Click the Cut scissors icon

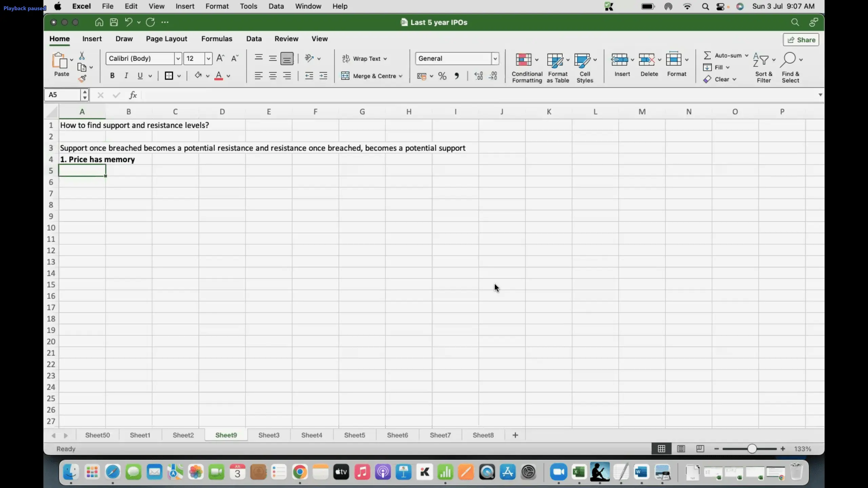point(82,56)
